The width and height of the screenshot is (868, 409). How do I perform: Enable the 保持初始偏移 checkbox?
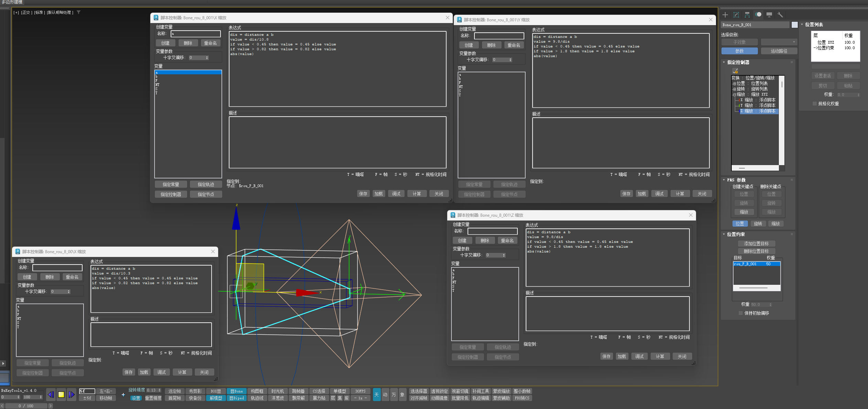coord(741,313)
